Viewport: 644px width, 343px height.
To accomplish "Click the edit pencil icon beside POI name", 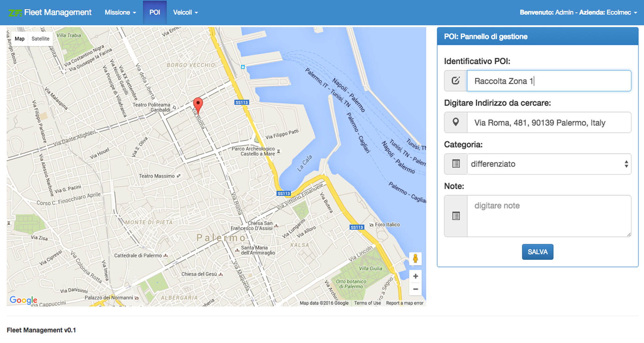I will pyautogui.click(x=455, y=81).
